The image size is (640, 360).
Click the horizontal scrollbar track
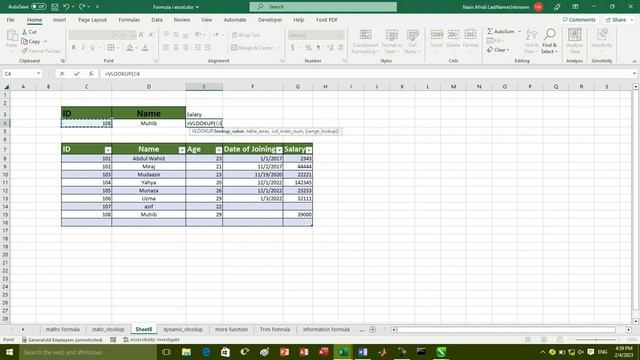[506, 329]
